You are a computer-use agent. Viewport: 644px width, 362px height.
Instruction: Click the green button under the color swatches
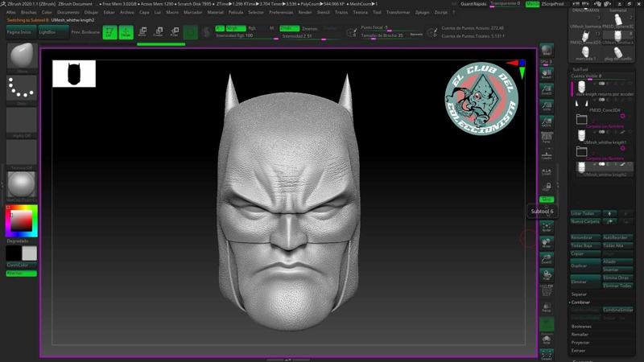tap(22, 274)
